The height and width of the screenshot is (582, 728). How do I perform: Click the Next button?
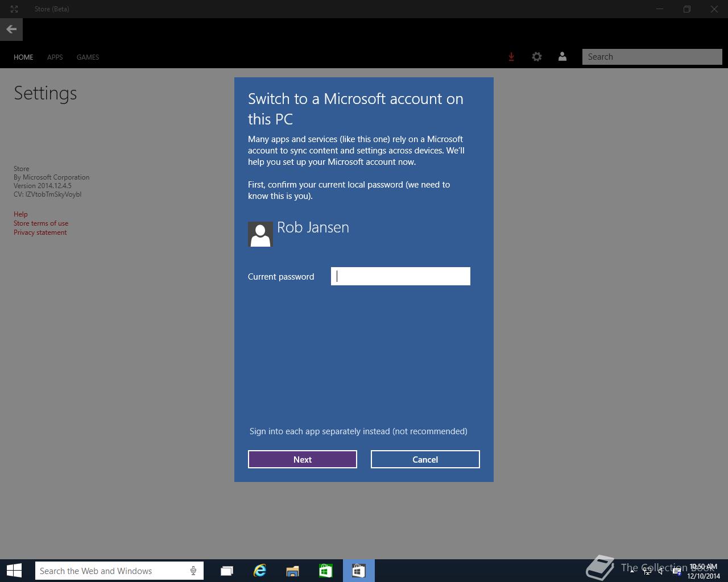tap(303, 459)
